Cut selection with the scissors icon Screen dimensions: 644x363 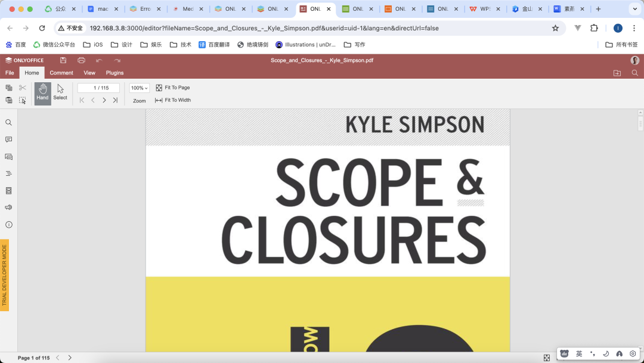[x=23, y=88]
